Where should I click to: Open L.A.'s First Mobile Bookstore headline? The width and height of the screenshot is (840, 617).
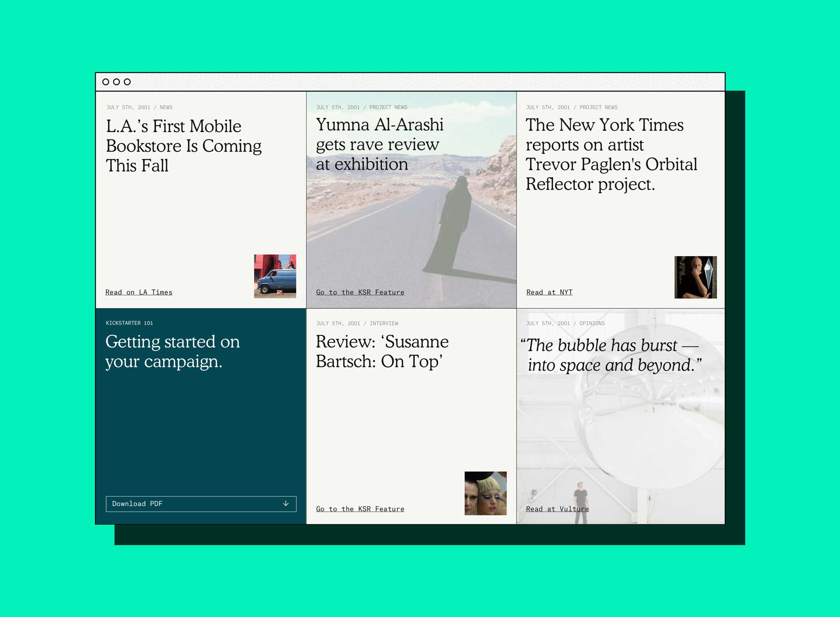pos(184,146)
